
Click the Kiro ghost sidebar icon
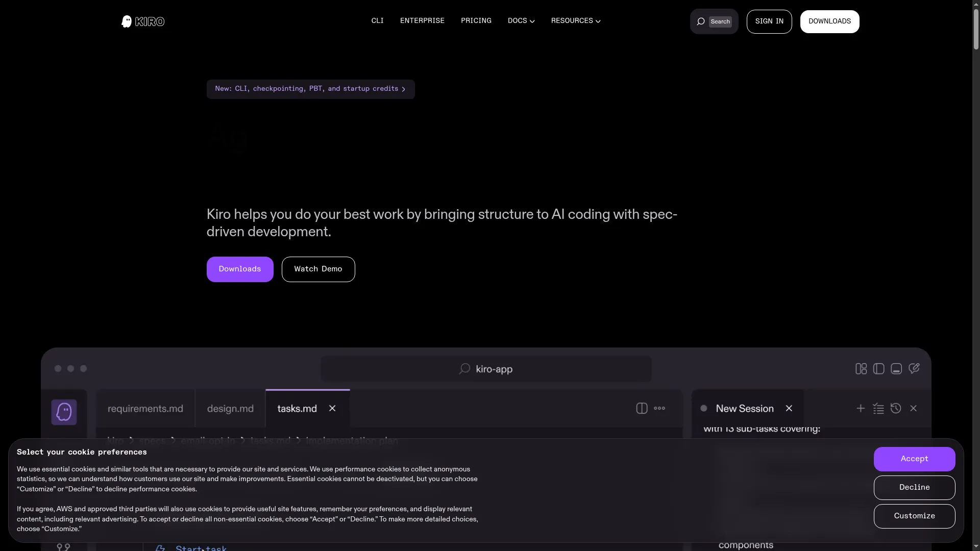(x=64, y=412)
